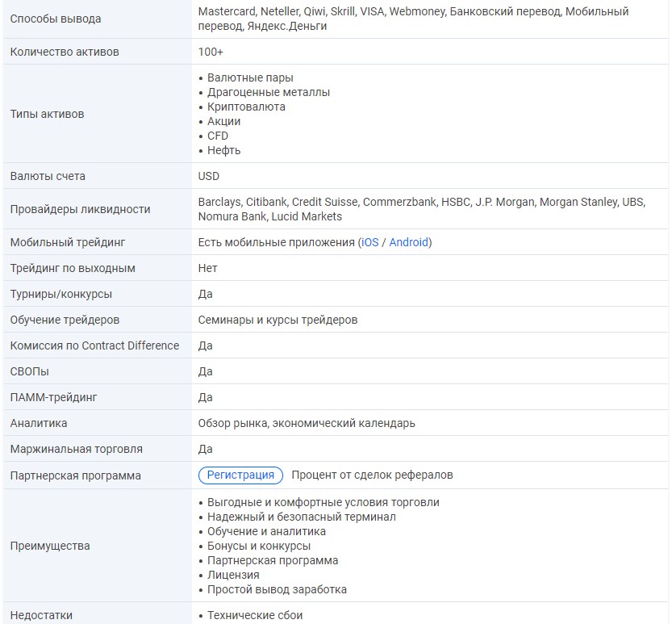Select the Криптовалюта list item
This screenshot has height=624, width=672.
tap(246, 107)
